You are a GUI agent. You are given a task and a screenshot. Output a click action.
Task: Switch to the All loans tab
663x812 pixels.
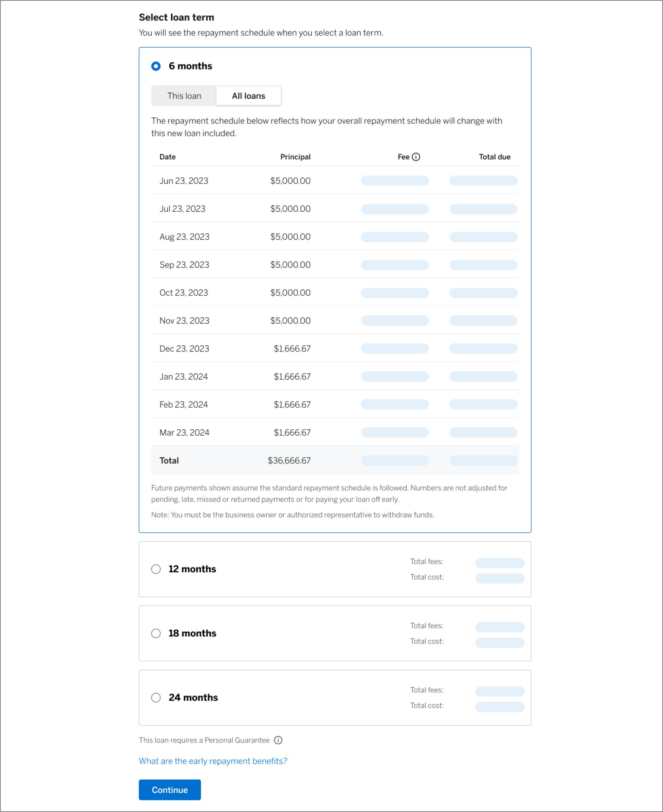(x=248, y=96)
